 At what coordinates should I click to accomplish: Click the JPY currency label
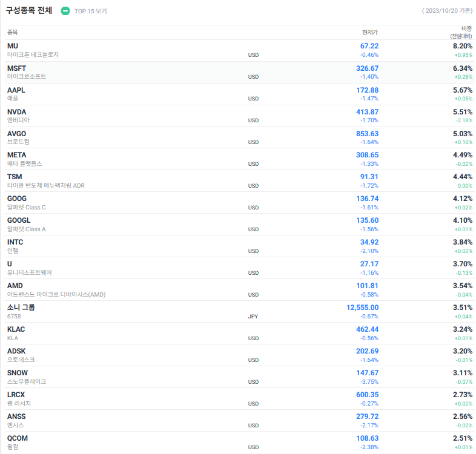tap(253, 317)
